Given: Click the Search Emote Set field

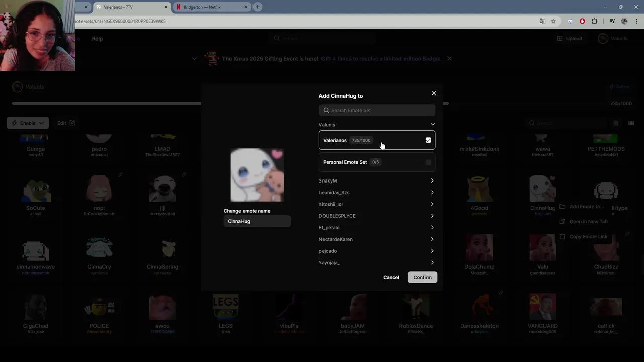Looking at the screenshot, I should point(377,110).
